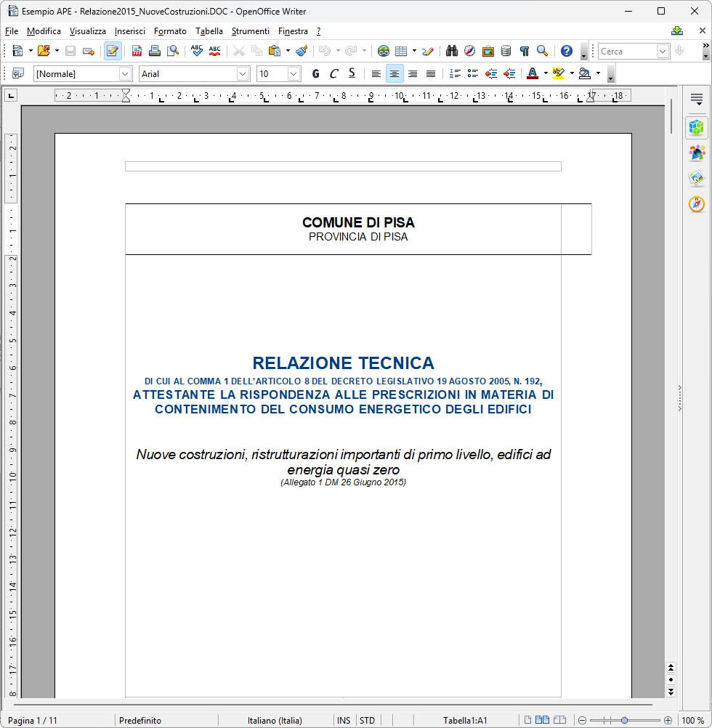Click the INS insert mode status field
This screenshot has height=728, width=712.
click(x=343, y=720)
